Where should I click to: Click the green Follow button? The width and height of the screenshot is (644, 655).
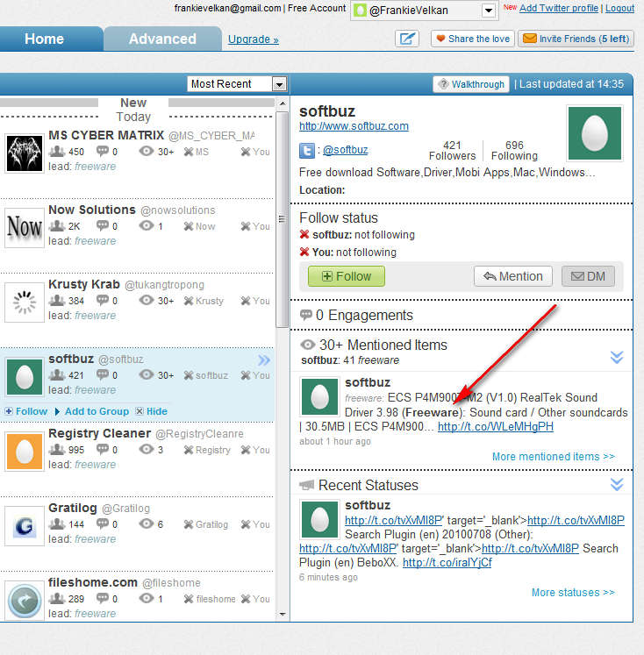(347, 276)
